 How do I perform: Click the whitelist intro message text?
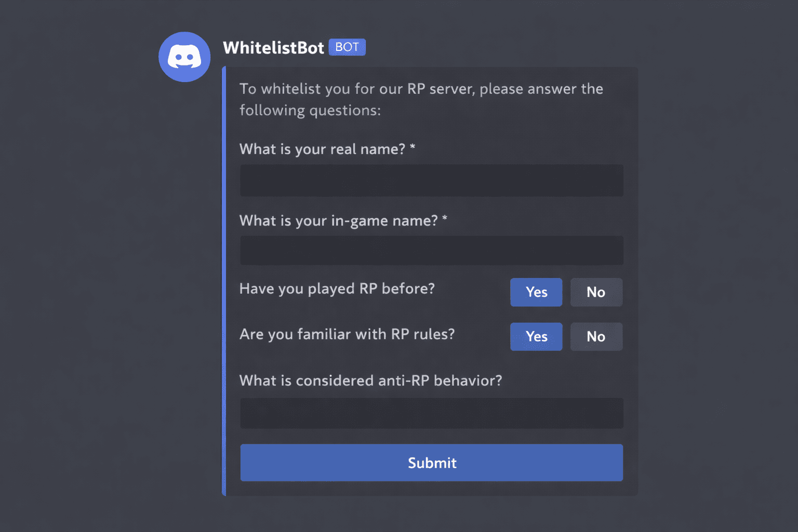421,99
